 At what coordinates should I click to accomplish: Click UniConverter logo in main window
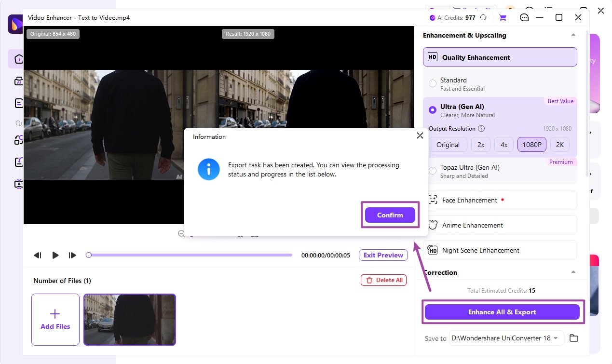click(14, 24)
